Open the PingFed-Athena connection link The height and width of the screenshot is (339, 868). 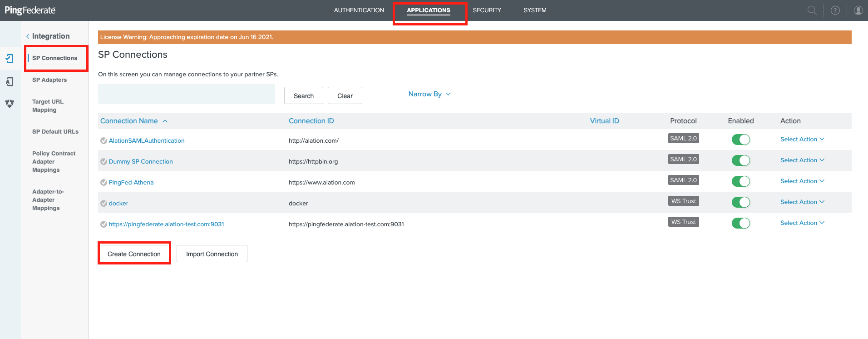(131, 183)
